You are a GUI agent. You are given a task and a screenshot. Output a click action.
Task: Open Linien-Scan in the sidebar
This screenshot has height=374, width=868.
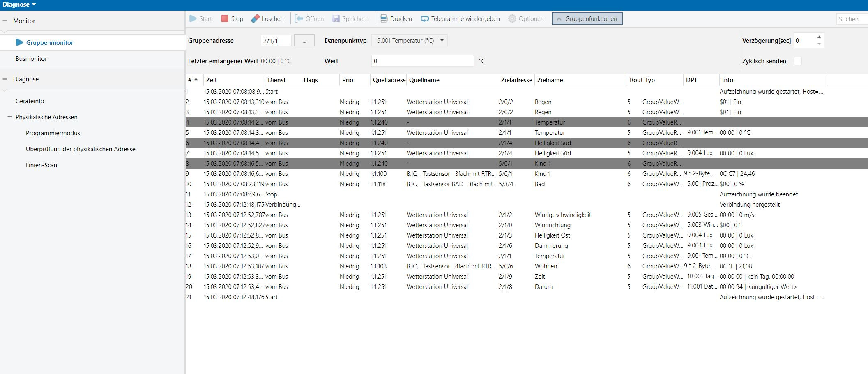click(x=41, y=165)
